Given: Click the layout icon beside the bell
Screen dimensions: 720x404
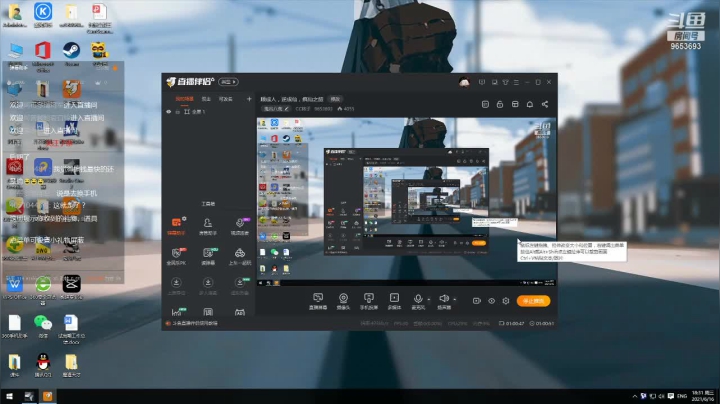Looking at the screenshot, I should 515,104.
